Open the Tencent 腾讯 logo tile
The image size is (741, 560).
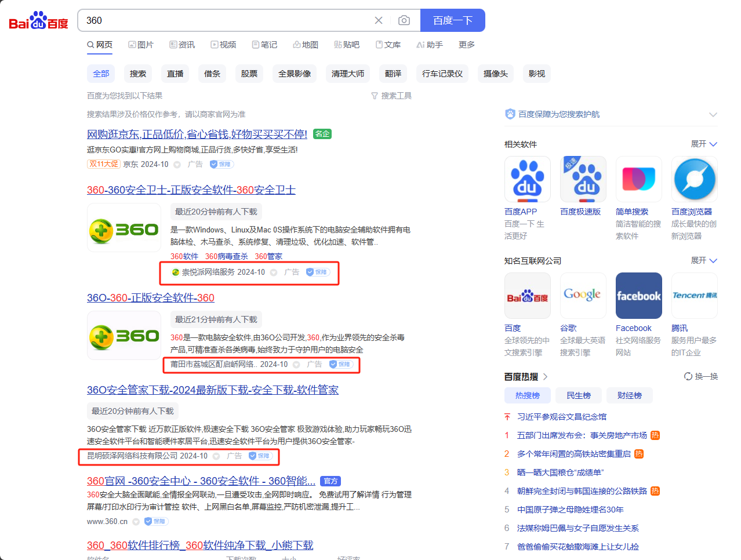tap(695, 296)
